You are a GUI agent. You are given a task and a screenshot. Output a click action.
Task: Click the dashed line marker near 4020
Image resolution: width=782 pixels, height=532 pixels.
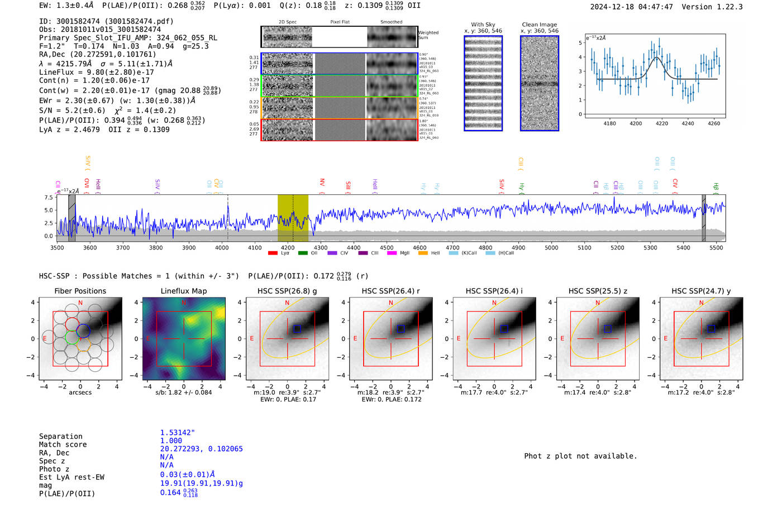tap(228, 218)
